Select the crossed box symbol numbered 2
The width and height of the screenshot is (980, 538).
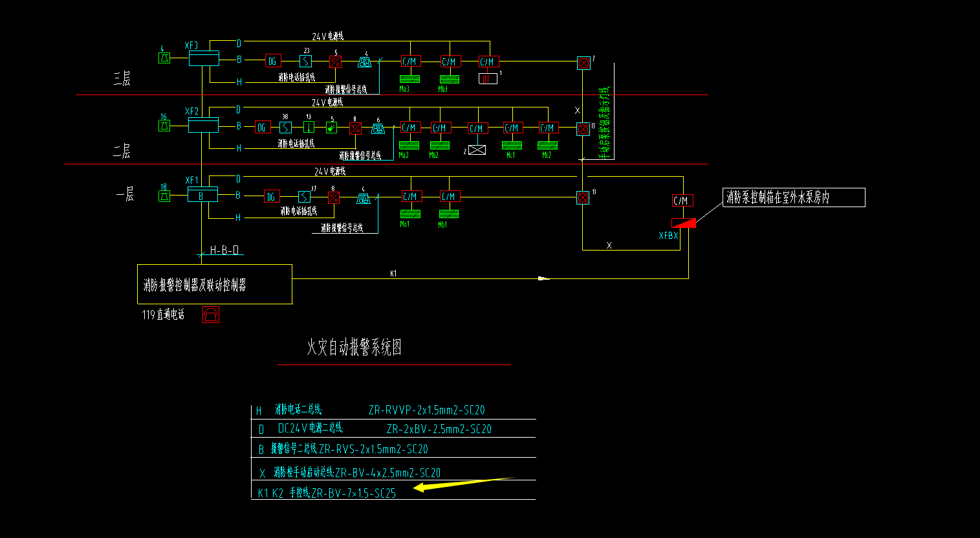coord(477,150)
